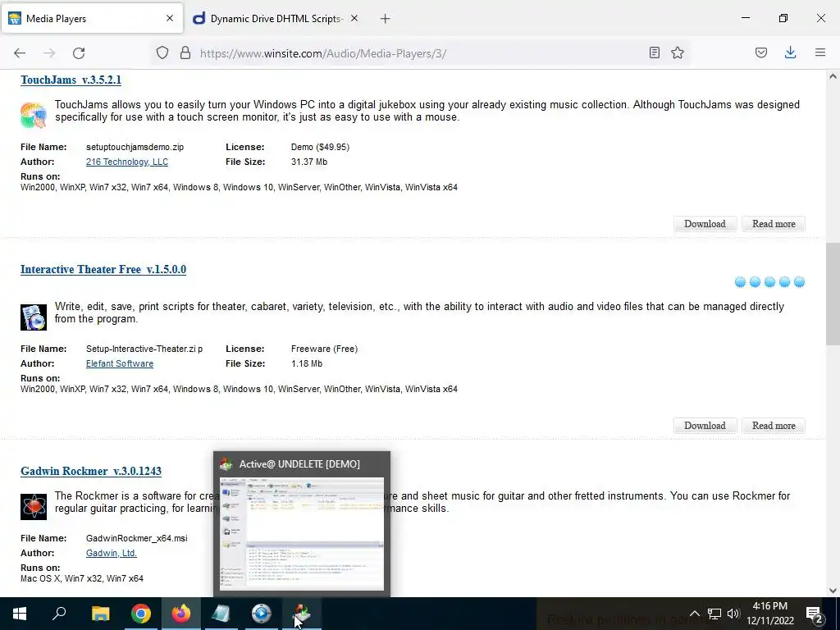840x630 pixels.
Task: Click license text Freeware (Free)
Action: 325,349
